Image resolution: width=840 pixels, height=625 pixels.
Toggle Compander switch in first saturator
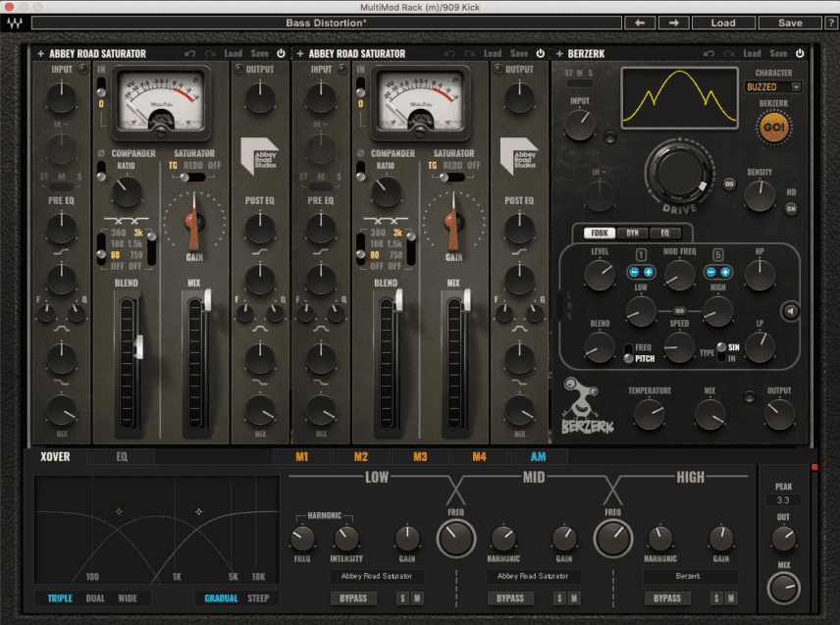click(101, 172)
